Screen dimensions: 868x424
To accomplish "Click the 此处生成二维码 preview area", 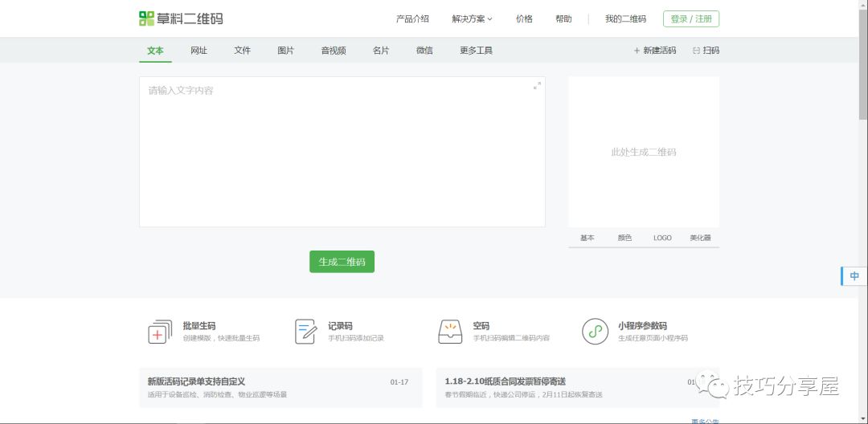I will (x=644, y=152).
